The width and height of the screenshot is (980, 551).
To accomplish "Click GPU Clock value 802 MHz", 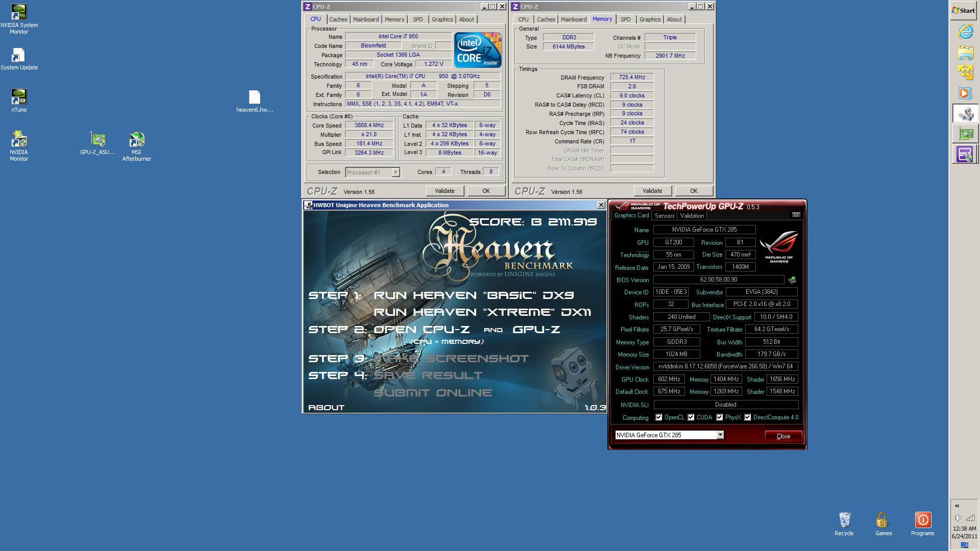I will point(669,379).
